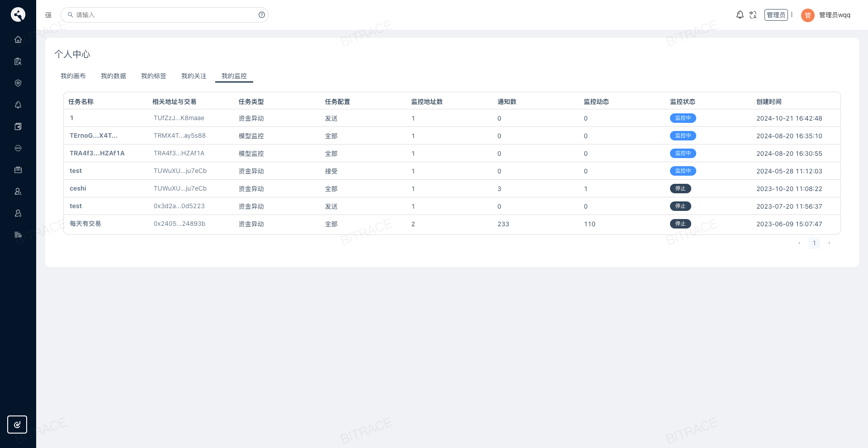Click task name ceshi
The width and height of the screenshot is (868, 448).
(78, 188)
